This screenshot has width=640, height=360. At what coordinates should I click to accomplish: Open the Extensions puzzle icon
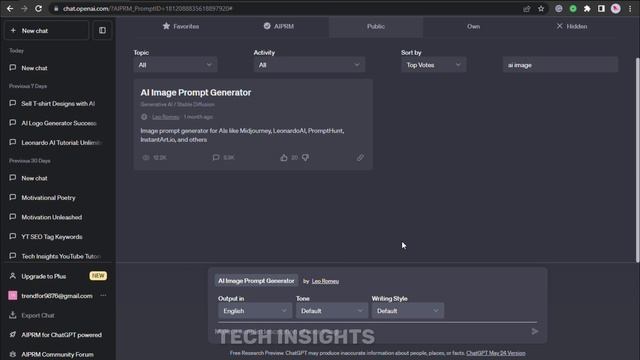(587, 9)
